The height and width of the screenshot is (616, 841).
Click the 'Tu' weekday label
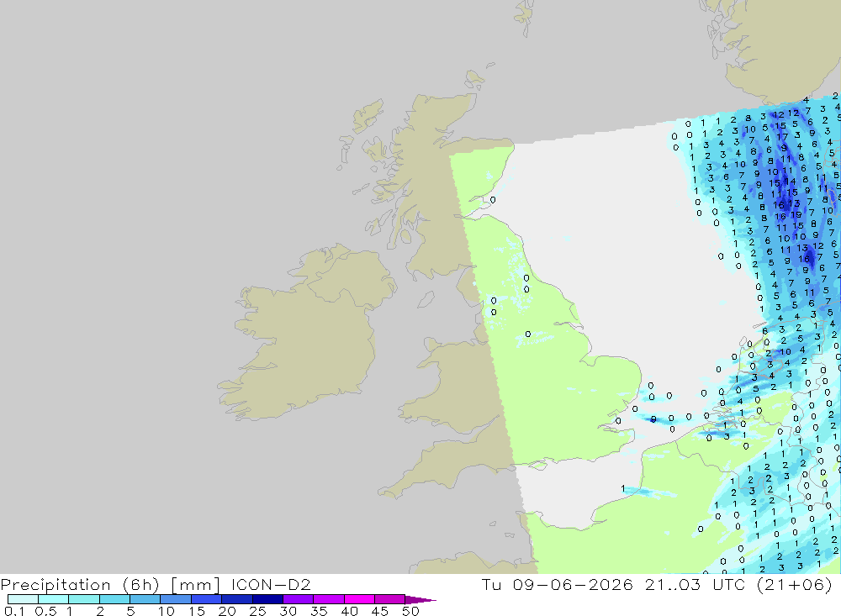tap(491, 584)
